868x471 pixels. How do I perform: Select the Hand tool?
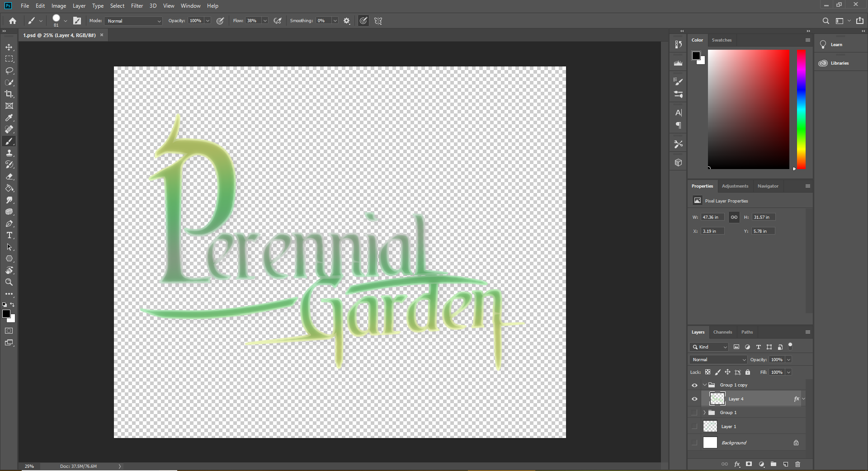(x=9, y=270)
